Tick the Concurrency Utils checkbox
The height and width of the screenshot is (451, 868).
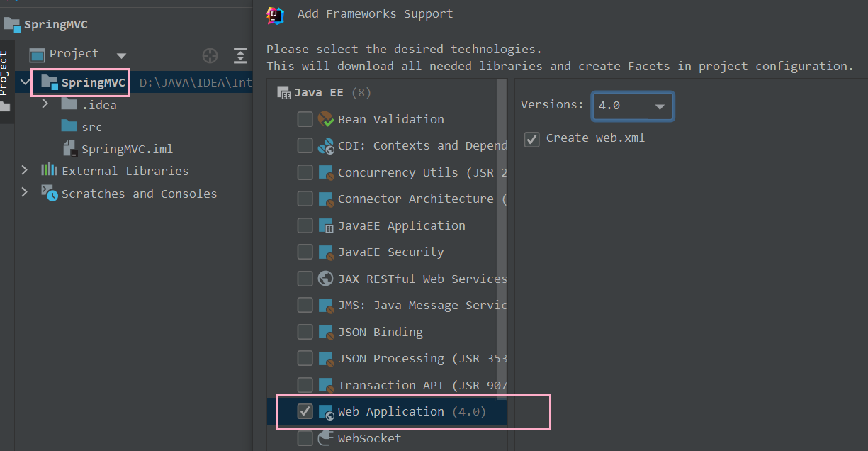pyautogui.click(x=305, y=172)
